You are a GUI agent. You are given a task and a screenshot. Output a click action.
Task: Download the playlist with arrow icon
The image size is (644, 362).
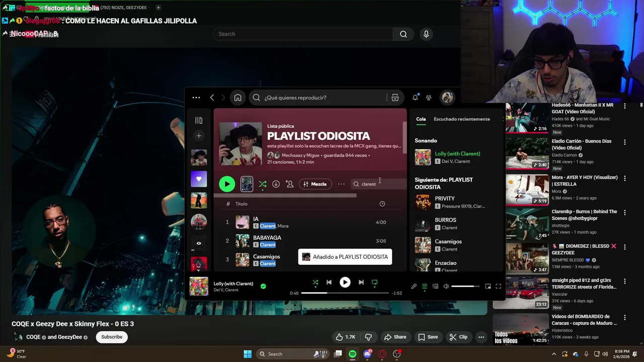point(276,184)
